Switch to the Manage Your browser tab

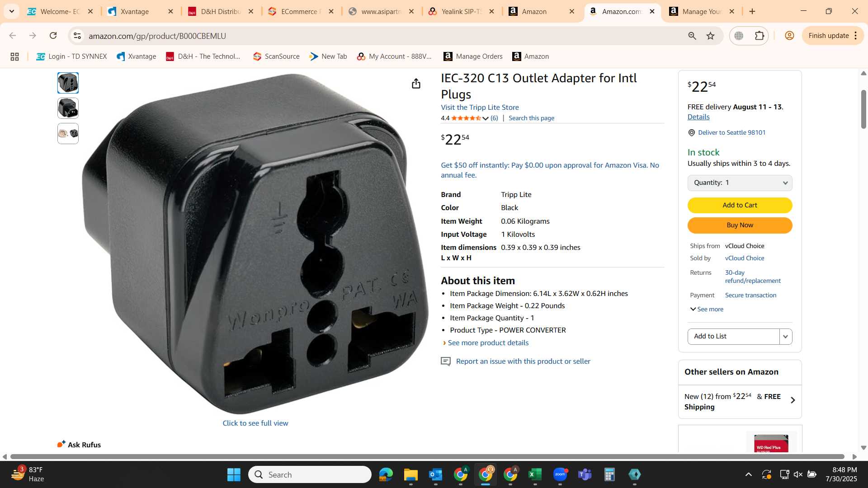(702, 11)
